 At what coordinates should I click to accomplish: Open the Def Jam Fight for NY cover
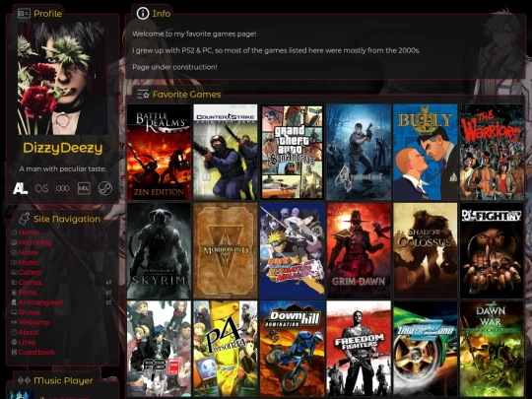[x=492, y=250]
